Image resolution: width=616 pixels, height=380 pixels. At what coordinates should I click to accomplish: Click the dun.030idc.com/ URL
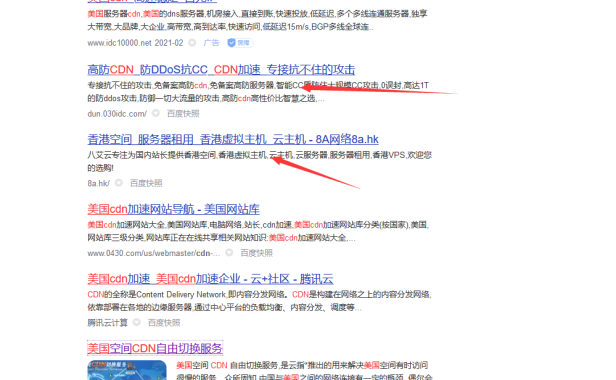[x=117, y=114]
